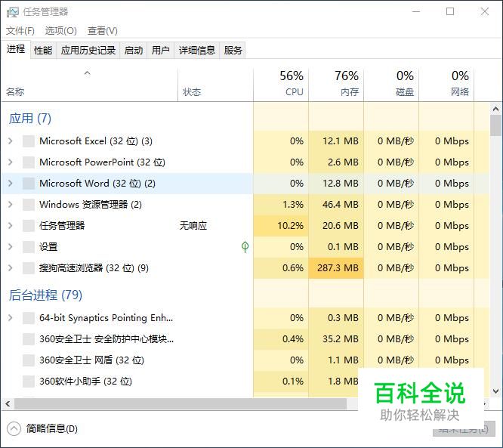The height and width of the screenshot is (448, 503).
Task: Open the 查看(V) menu
Action: [102, 31]
